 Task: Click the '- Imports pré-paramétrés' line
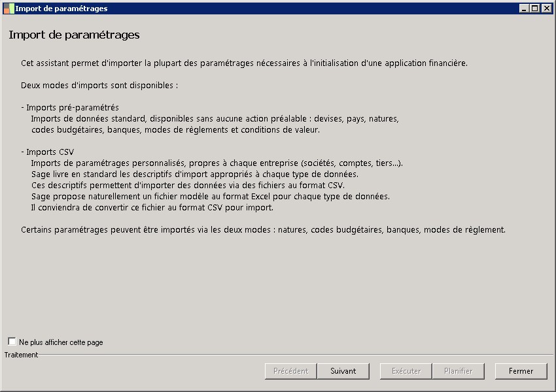(x=70, y=107)
